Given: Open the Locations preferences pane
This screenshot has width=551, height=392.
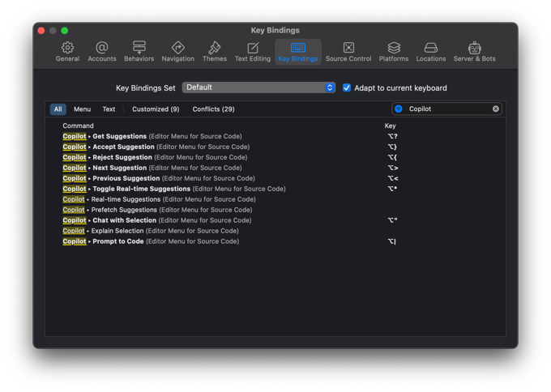Looking at the screenshot, I should (x=431, y=52).
